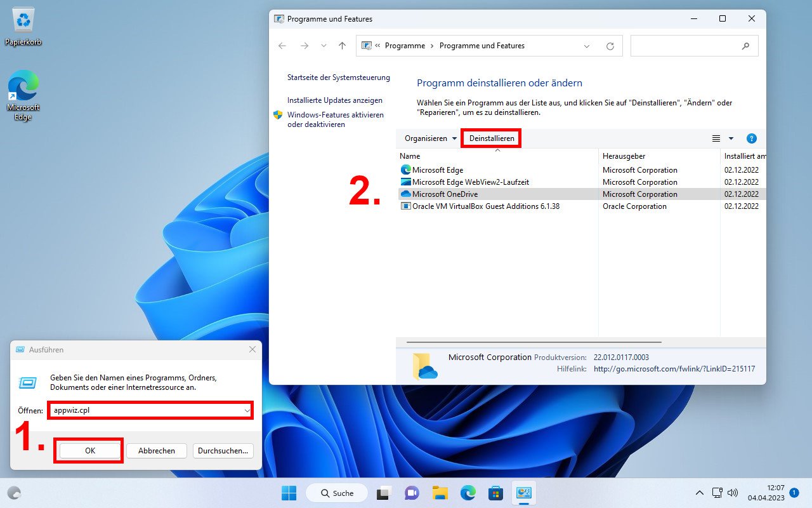Launch Microsoft Edge from the taskbar
The width and height of the screenshot is (812, 508).
468,493
